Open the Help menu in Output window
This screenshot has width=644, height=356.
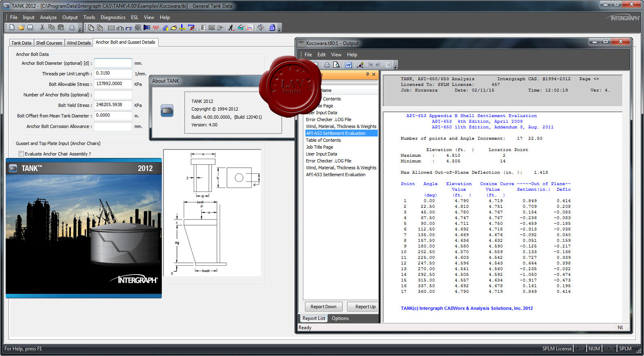point(352,55)
